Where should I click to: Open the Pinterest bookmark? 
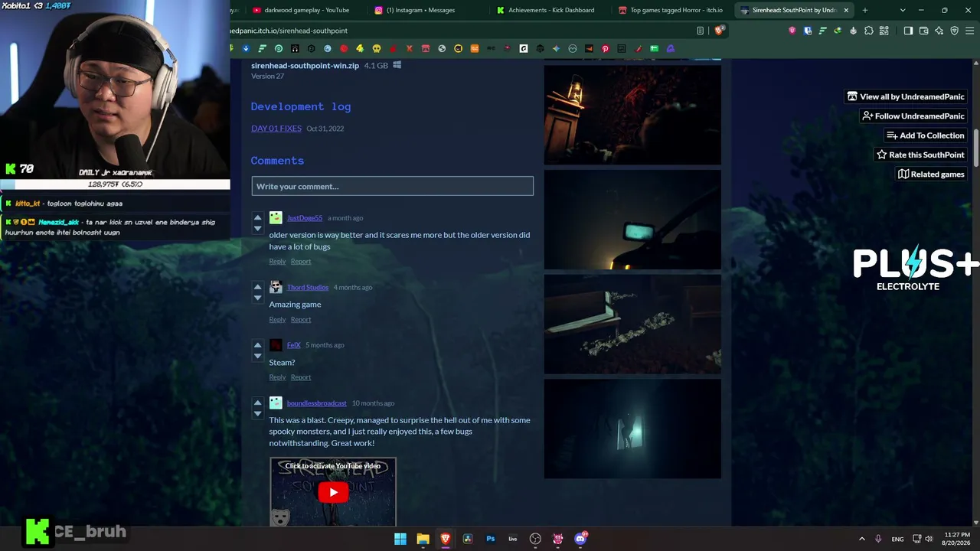606,49
